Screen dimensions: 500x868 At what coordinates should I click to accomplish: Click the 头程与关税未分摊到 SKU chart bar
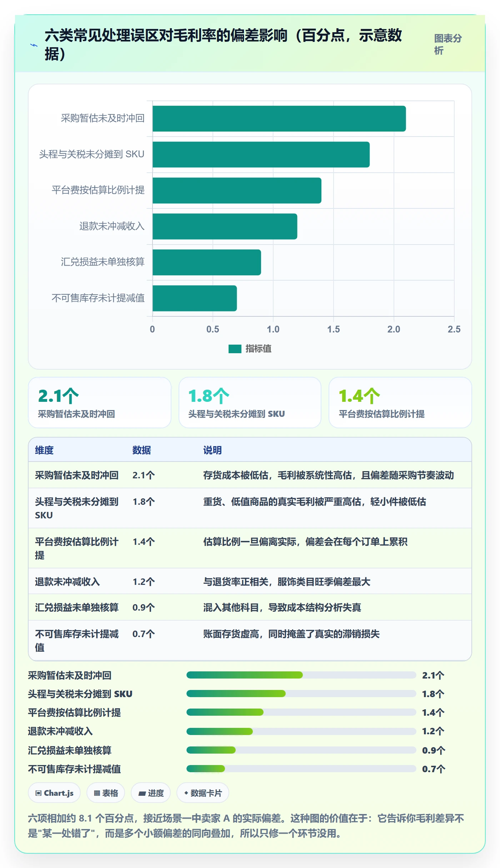[261, 154]
